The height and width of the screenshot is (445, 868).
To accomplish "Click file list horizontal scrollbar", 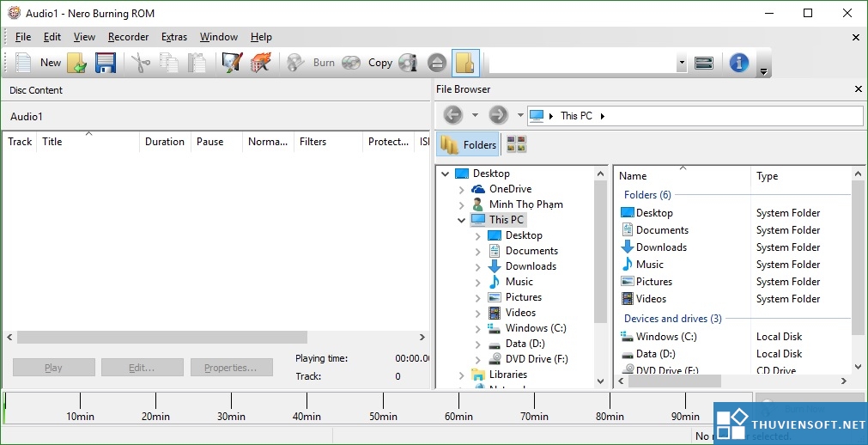I will click(675, 381).
